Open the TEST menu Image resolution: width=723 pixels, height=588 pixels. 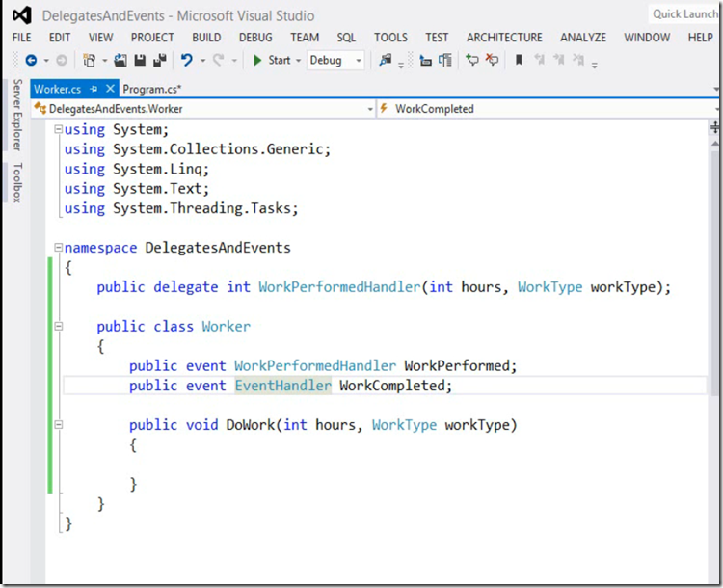437,38
